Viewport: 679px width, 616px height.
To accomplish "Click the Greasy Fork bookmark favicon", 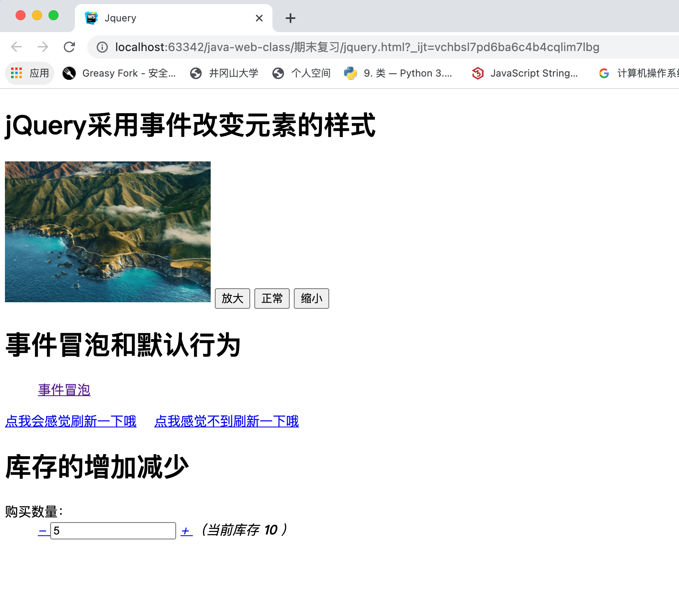I will pyautogui.click(x=69, y=73).
